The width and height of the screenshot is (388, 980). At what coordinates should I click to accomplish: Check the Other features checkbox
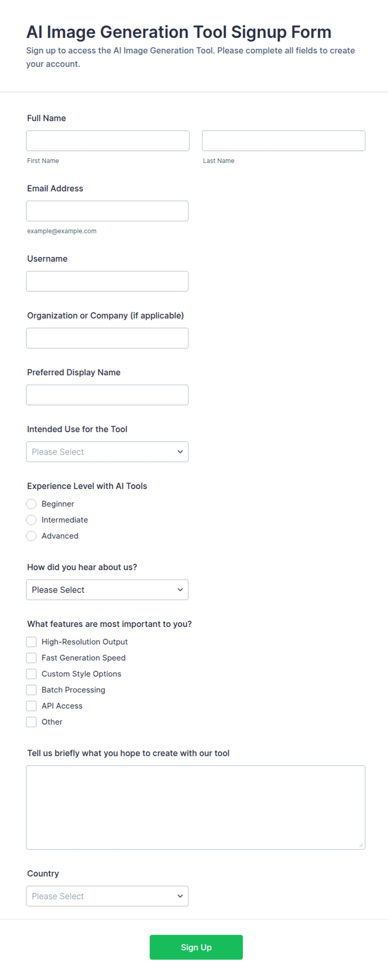pyautogui.click(x=31, y=722)
